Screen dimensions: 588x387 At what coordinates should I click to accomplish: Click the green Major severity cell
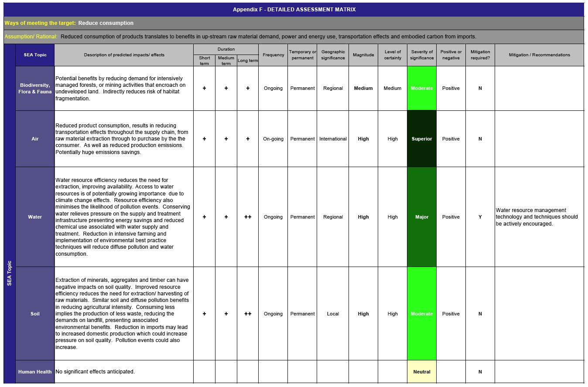[x=422, y=217]
